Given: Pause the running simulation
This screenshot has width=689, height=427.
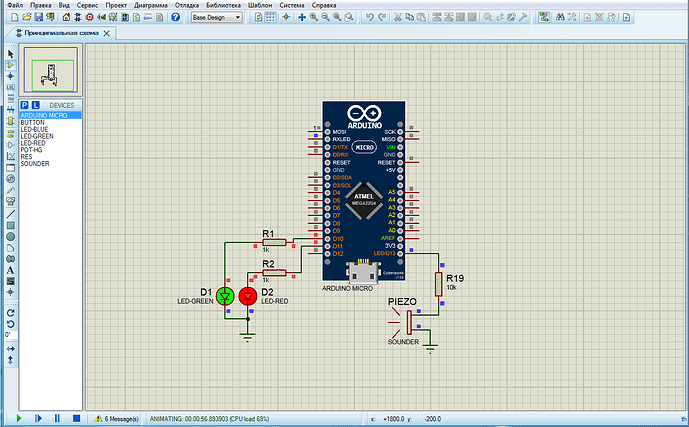Looking at the screenshot, I should pyautogui.click(x=57, y=418).
